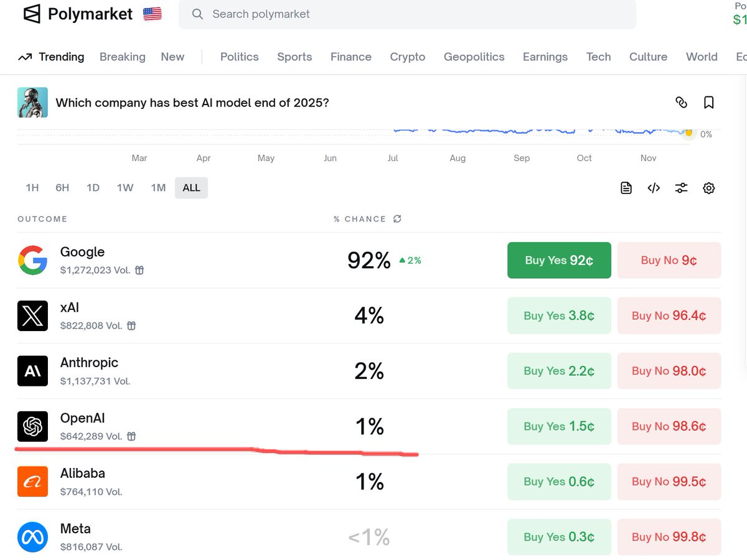Open the document notes icon
747x560 pixels.
coord(626,188)
